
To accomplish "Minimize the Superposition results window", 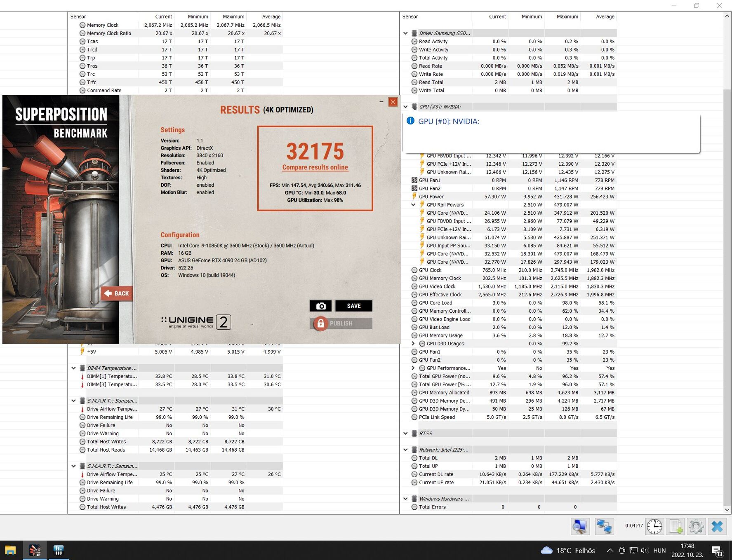I will pyautogui.click(x=381, y=102).
